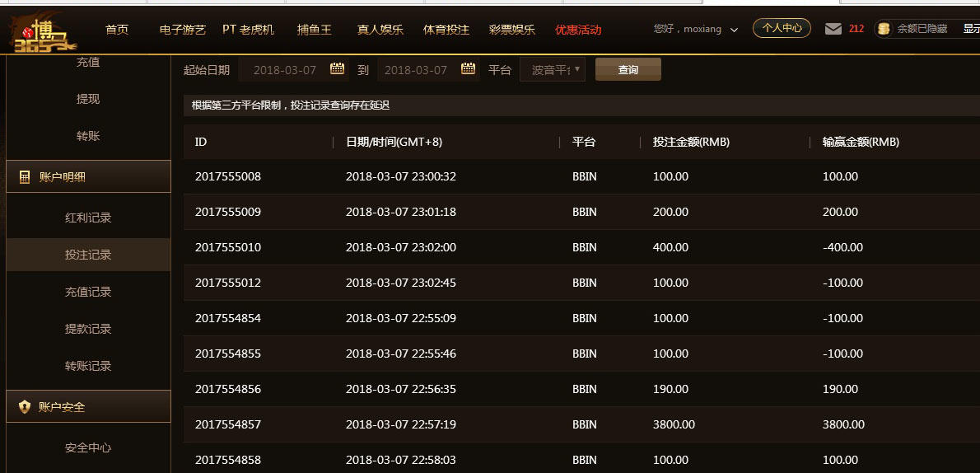Select record ID 2017554856
The image size is (980, 473).
pos(228,389)
